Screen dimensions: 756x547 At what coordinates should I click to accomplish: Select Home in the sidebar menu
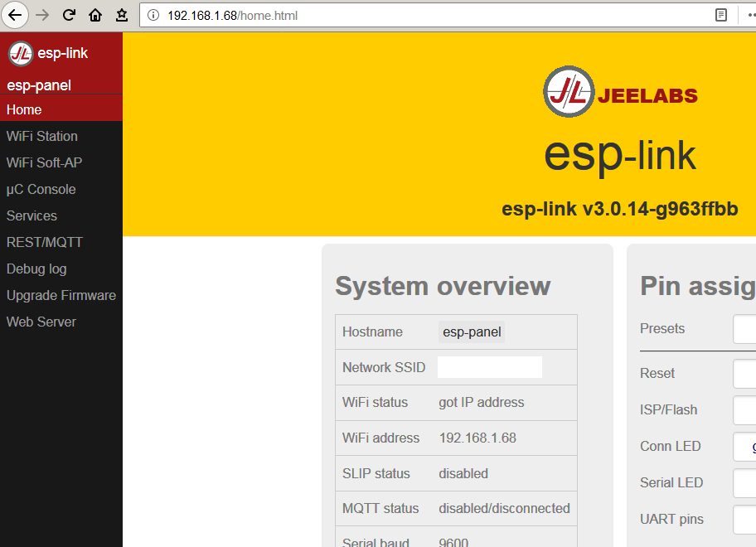tap(61, 109)
